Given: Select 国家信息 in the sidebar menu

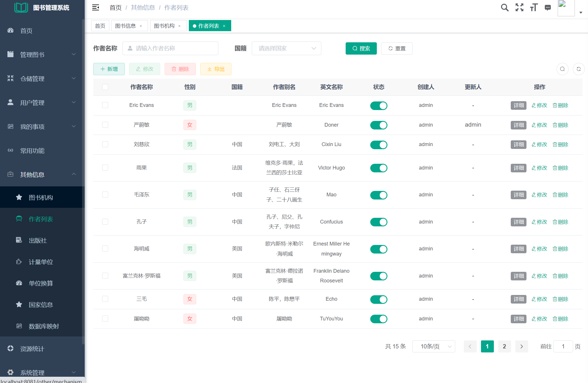Looking at the screenshot, I should point(41,305).
